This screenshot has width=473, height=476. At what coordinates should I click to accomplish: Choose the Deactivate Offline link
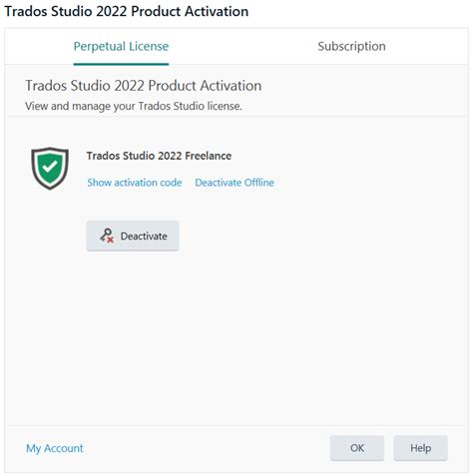coord(235,183)
